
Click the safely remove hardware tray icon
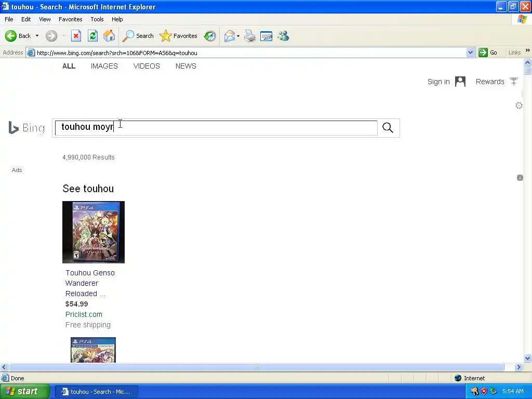(494, 392)
